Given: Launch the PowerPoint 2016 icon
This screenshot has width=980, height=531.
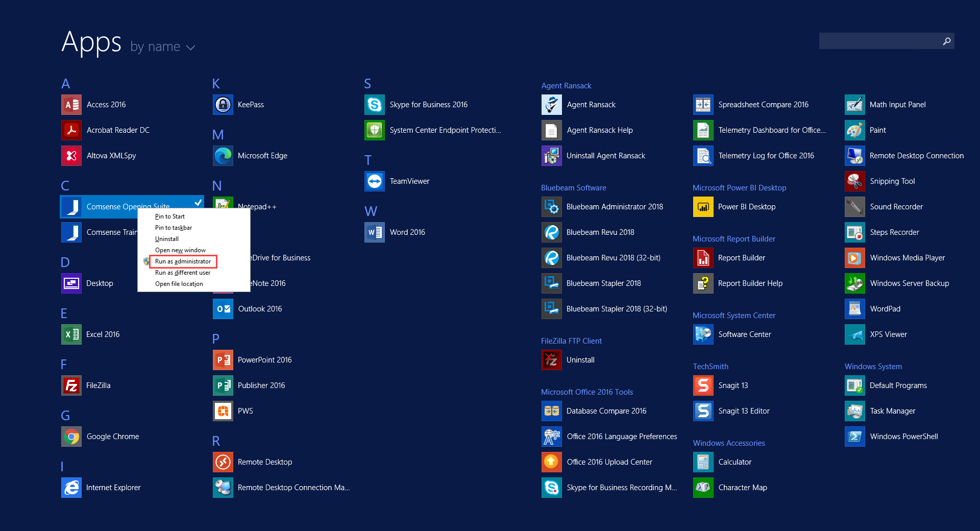Looking at the screenshot, I should click(223, 360).
